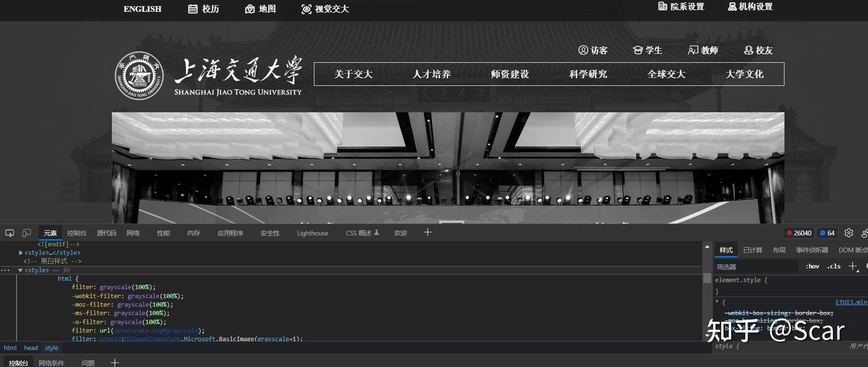
Task: Open the 性能 tab
Action: point(163,233)
